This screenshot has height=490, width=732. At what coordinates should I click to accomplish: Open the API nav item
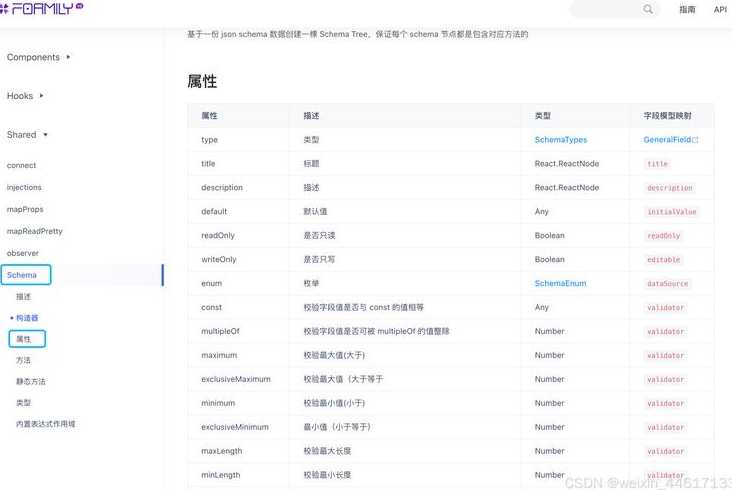click(x=720, y=9)
